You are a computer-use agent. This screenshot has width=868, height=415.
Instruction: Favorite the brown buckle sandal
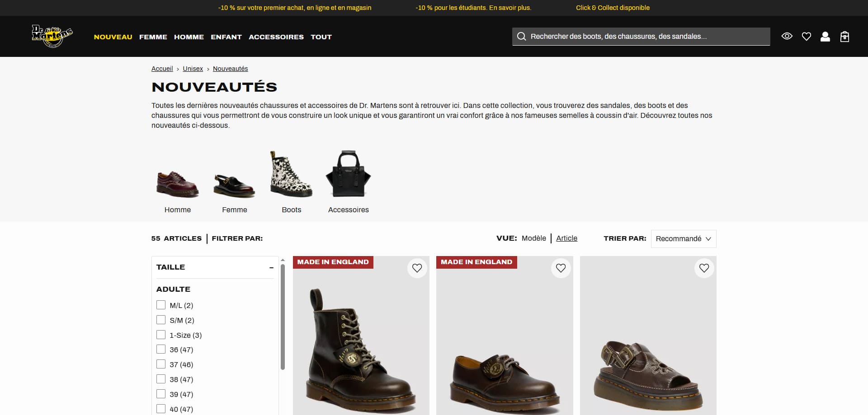point(704,268)
